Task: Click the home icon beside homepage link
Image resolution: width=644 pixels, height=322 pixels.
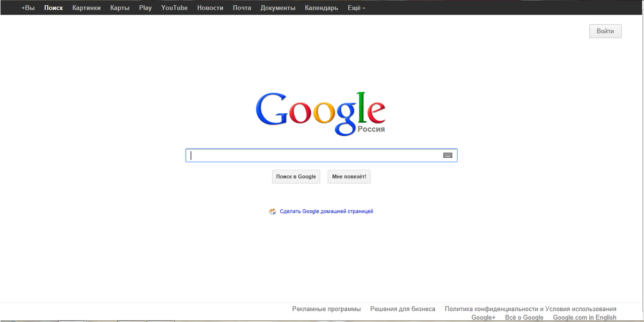Action: coord(273,211)
